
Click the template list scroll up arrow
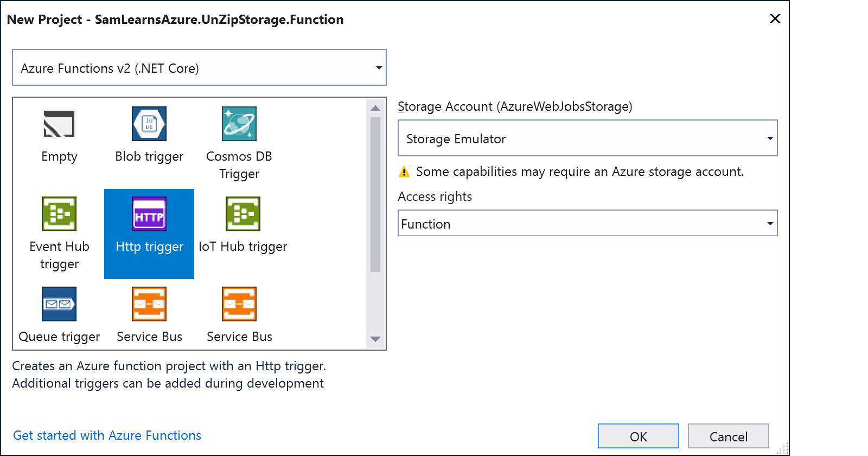(x=375, y=108)
